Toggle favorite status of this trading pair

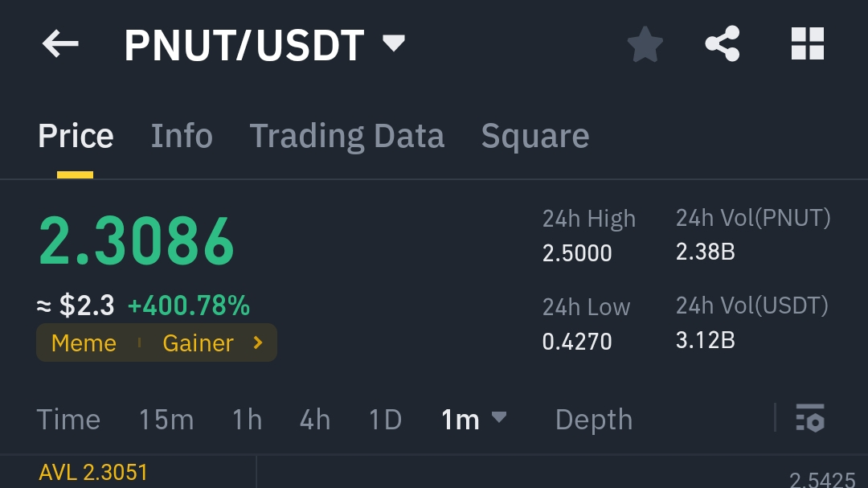click(x=645, y=44)
